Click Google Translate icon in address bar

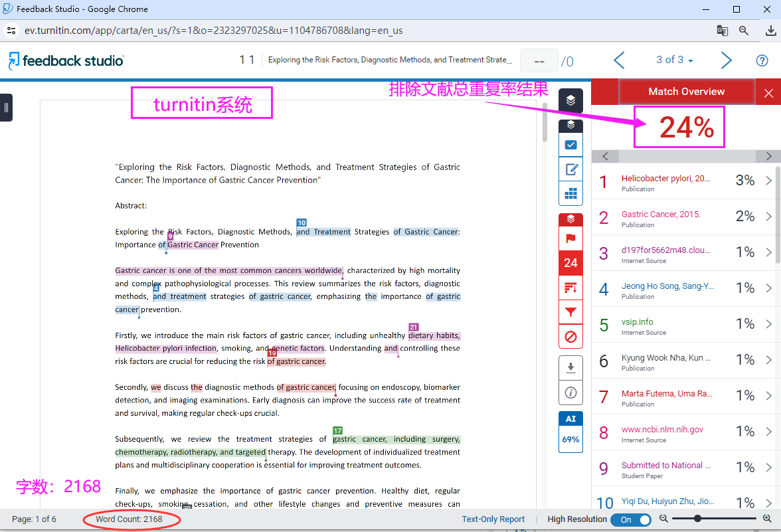click(x=722, y=31)
